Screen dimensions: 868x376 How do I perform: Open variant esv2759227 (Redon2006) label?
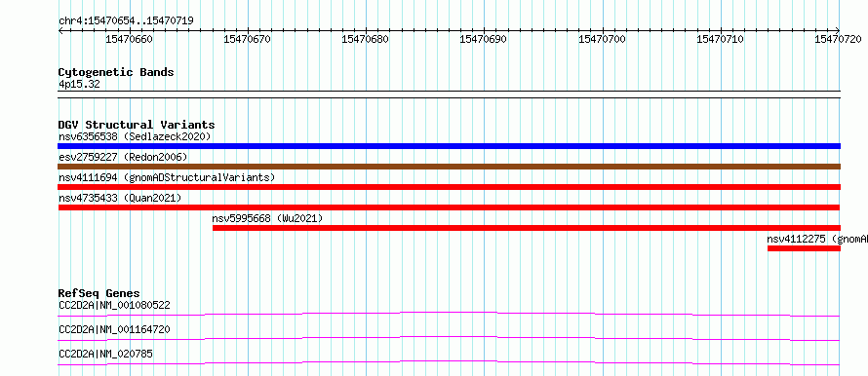[123, 157]
